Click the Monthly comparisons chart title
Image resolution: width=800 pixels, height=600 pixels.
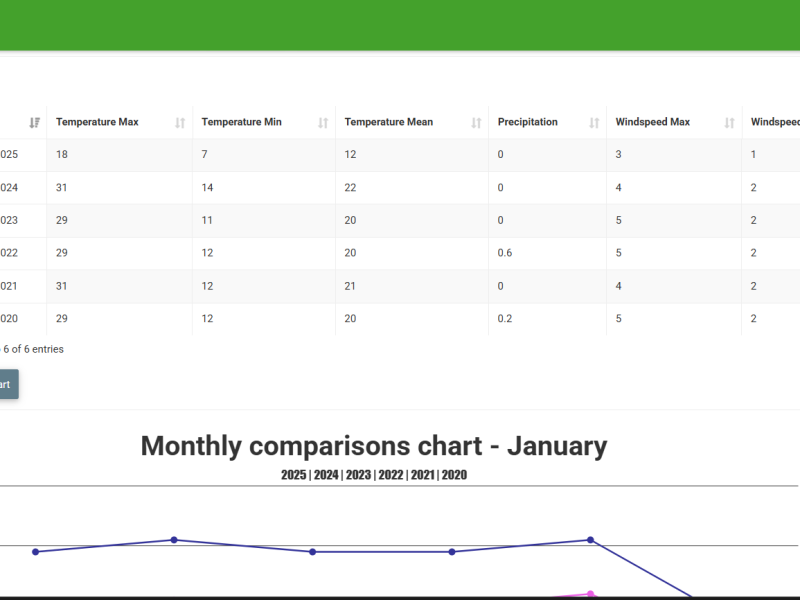(373, 446)
